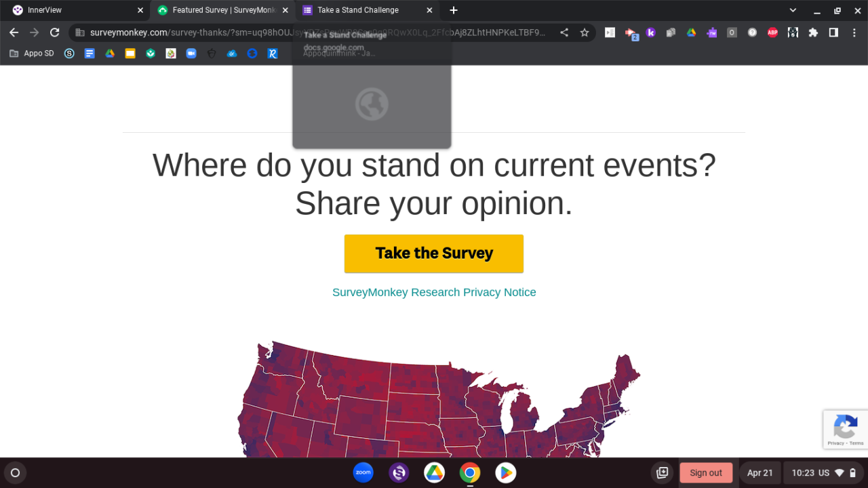Click the extension icon with badge 2
The height and width of the screenshot is (488, 868).
pos(631,33)
